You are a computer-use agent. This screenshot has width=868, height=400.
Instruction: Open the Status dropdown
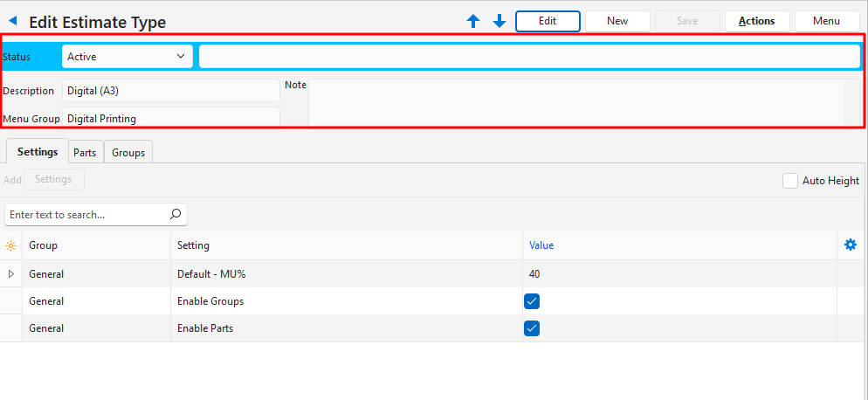click(x=127, y=57)
